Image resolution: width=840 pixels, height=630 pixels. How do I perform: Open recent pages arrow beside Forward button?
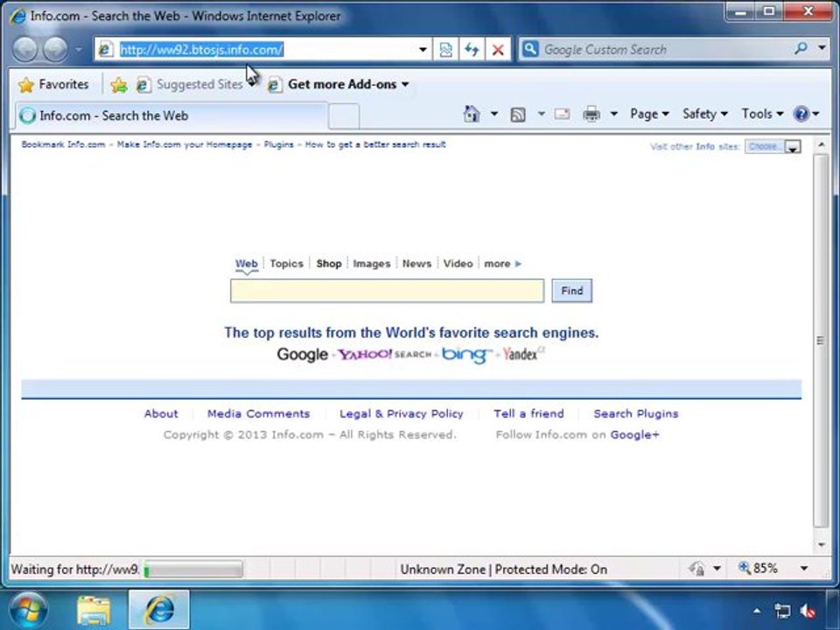coord(79,50)
